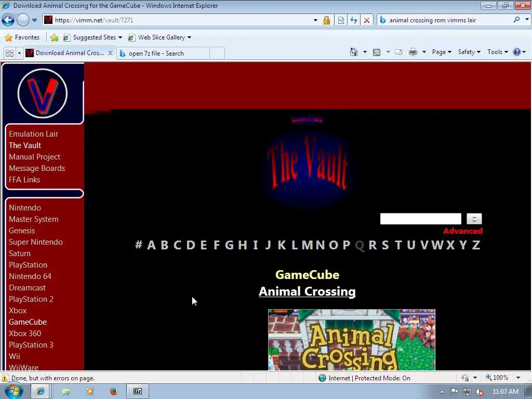532x399 pixels.
Task: Click the New Tab button
Action: pos(217,54)
